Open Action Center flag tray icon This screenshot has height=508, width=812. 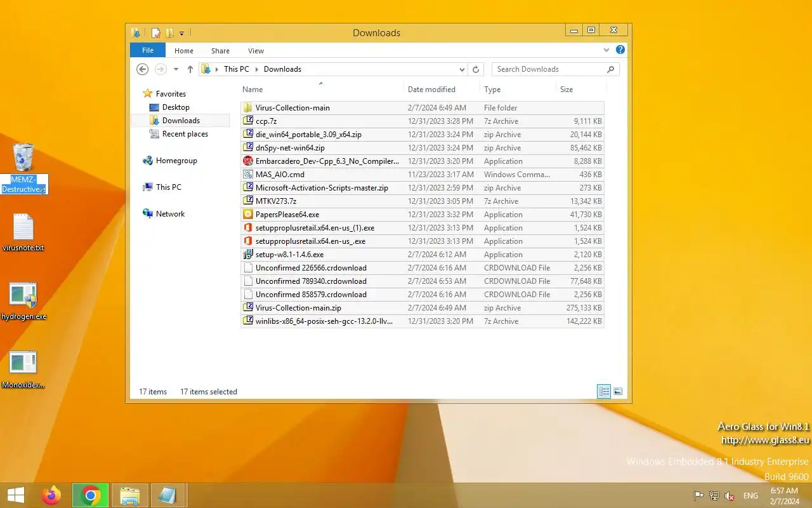(698, 496)
